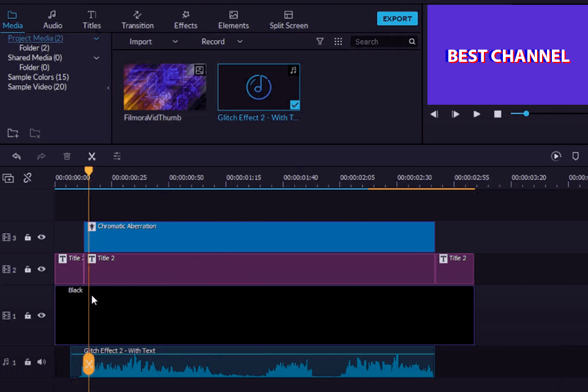Open the media filter funnel icon
The width and height of the screenshot is (588, 392).
click(x=320, y=41)
